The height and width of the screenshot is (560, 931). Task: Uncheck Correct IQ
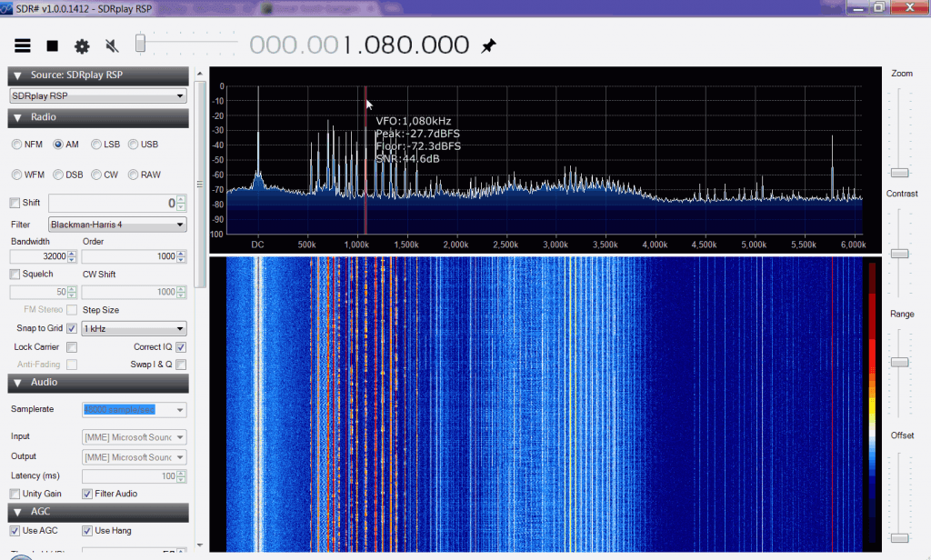(179, 346)
